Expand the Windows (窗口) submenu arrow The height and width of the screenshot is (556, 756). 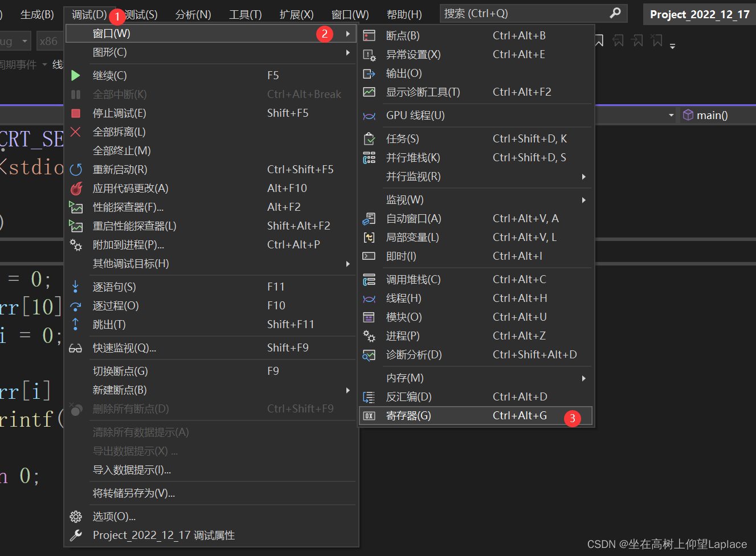348,34
